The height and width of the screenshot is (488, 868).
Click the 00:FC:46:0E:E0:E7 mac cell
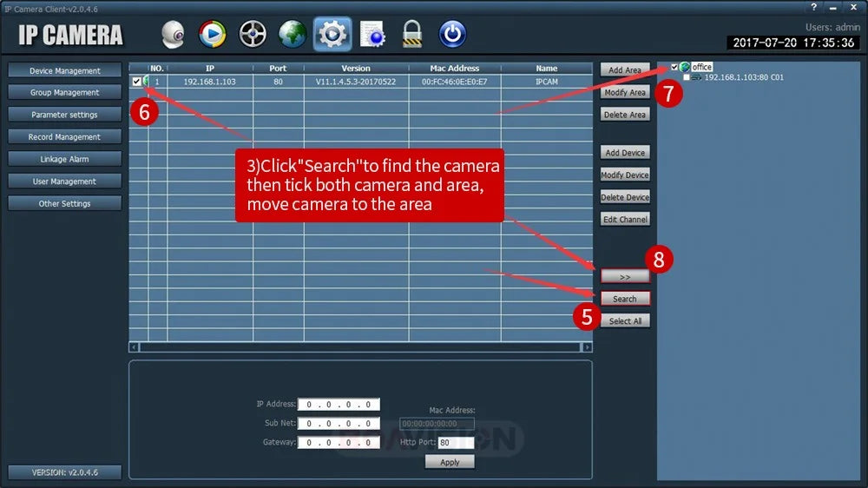click(455, 82)
